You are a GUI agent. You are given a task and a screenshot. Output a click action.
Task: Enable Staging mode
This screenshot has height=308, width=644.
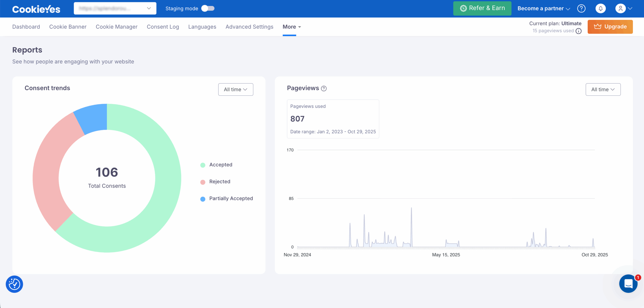tap(208, 8)
